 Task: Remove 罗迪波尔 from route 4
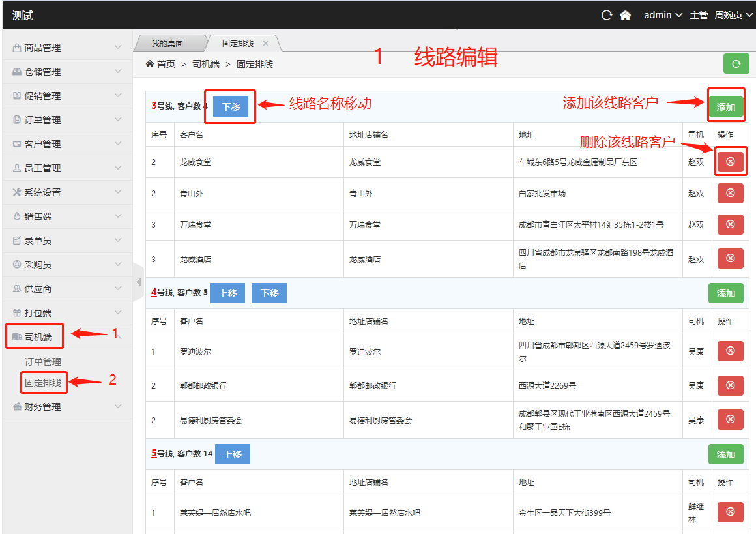(730, 351)
